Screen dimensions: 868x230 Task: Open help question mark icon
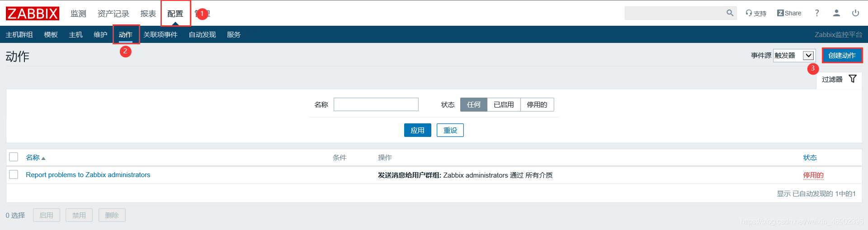point(817,13)
